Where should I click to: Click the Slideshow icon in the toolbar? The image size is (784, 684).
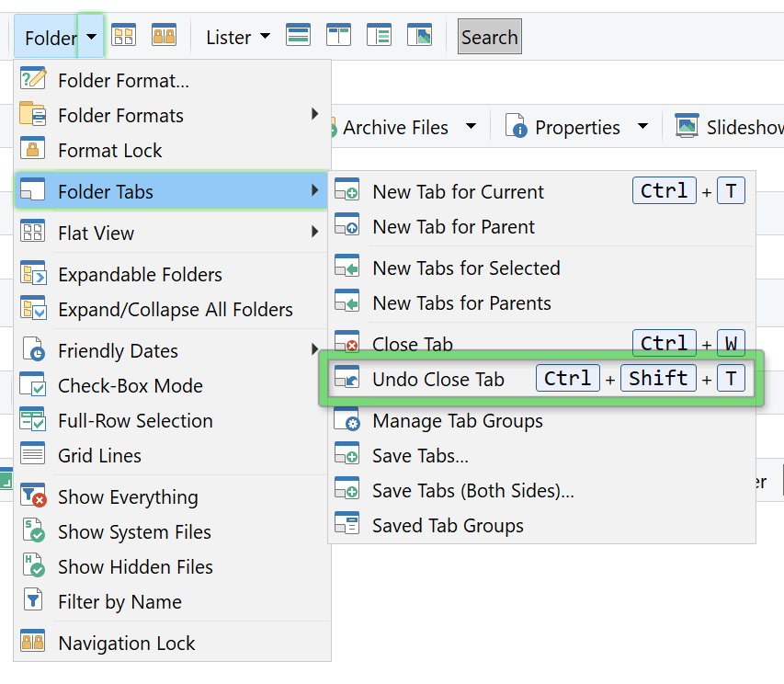[687, 127]
